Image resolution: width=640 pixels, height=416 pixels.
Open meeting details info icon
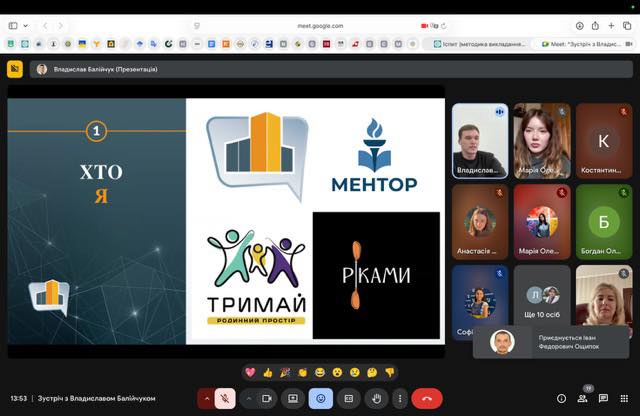click(561, 398)
